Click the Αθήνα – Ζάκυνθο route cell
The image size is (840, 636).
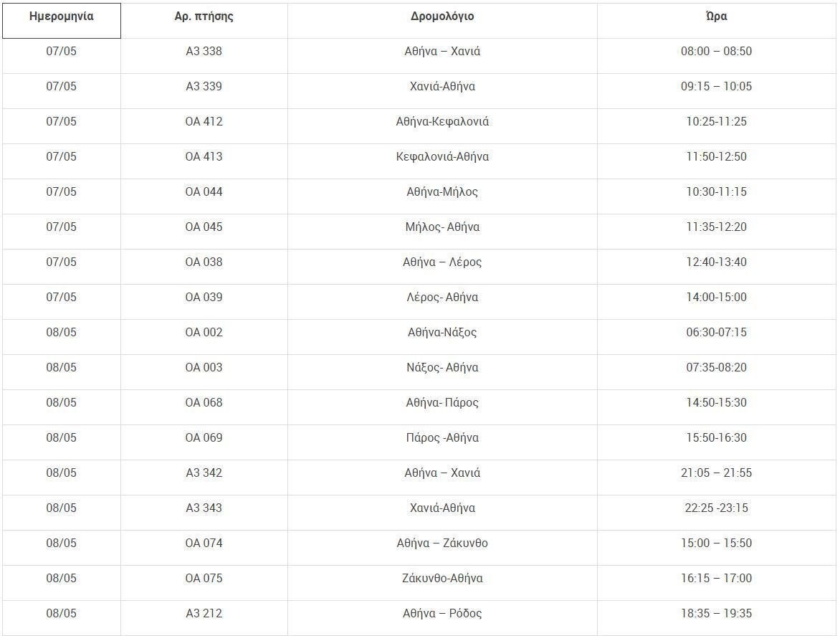[x=442, y=548]
